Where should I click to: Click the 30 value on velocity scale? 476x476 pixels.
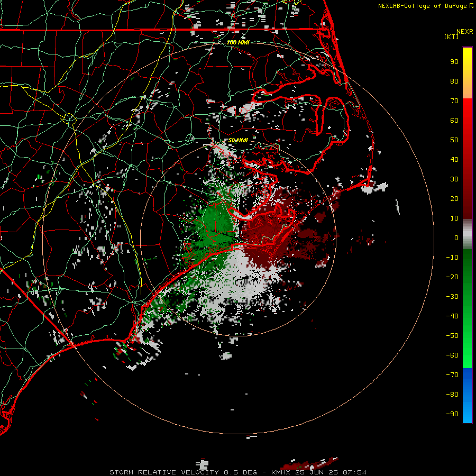[454, 179]
